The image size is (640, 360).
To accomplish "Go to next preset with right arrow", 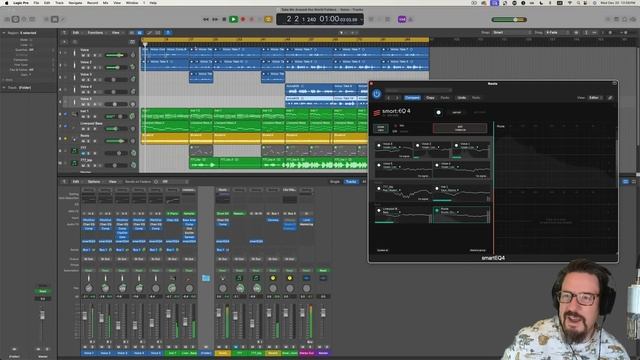I will point(397,98).
